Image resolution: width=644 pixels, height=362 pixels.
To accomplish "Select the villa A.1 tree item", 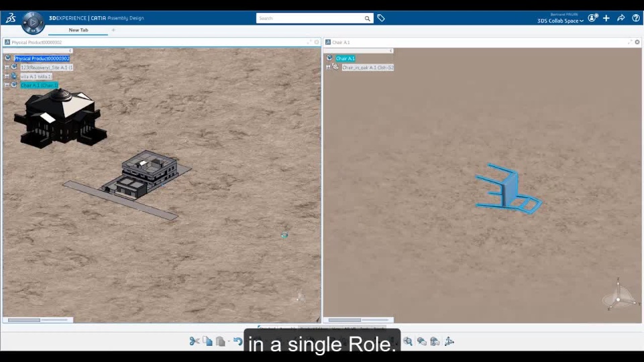I will point(36,76).
